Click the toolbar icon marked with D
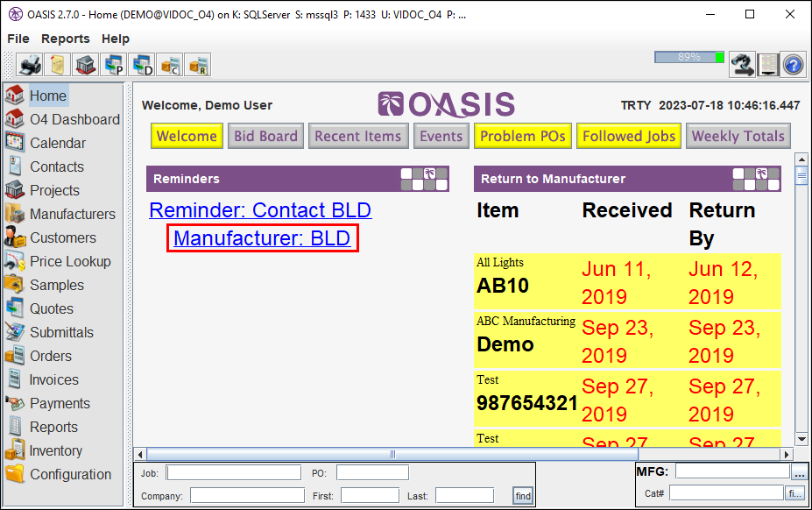This screenshot has height=510, width=812. [141, 65]
